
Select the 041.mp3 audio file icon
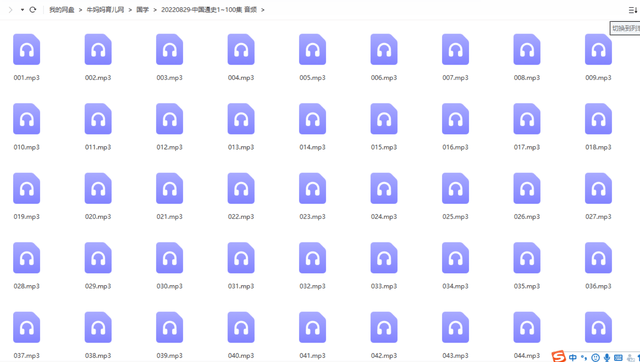point(312,327)
